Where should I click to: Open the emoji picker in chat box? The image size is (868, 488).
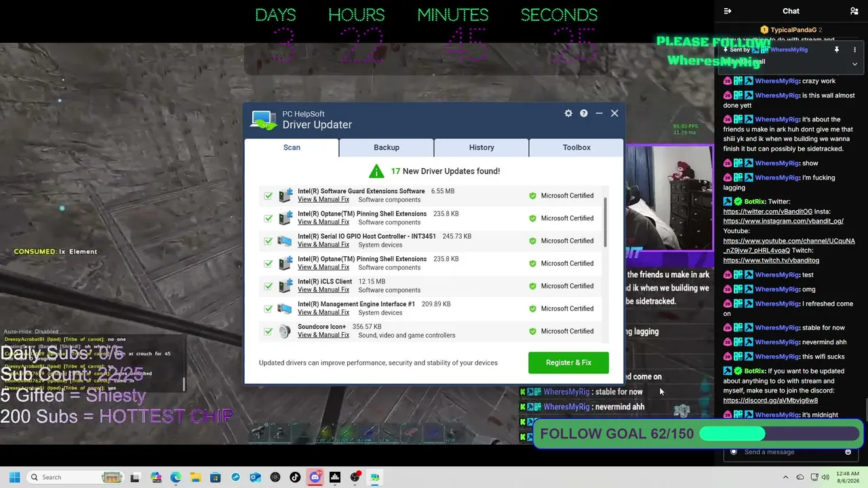(848, 452)
